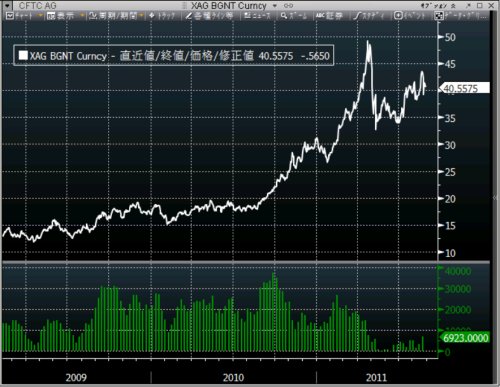Open the periodicity/period (周期/期間) icon
Viewport: 500px width, 387px height.
point(92,16)
